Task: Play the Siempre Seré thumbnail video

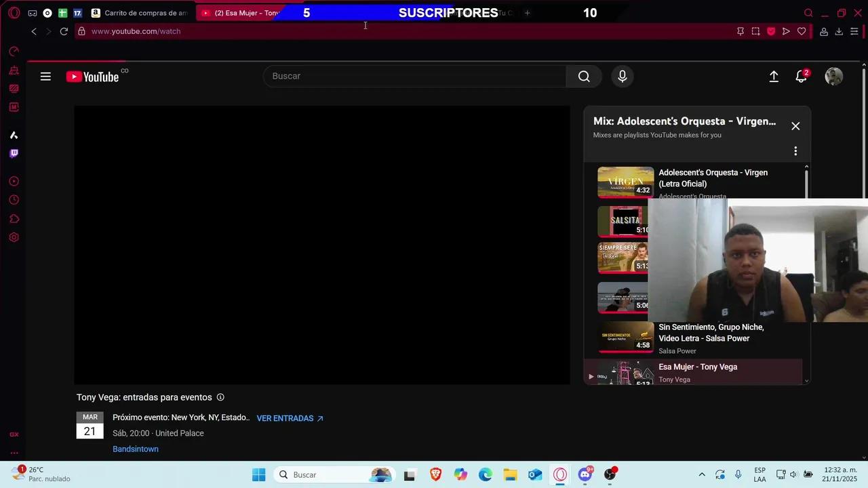Action: (x=623, y=258)
